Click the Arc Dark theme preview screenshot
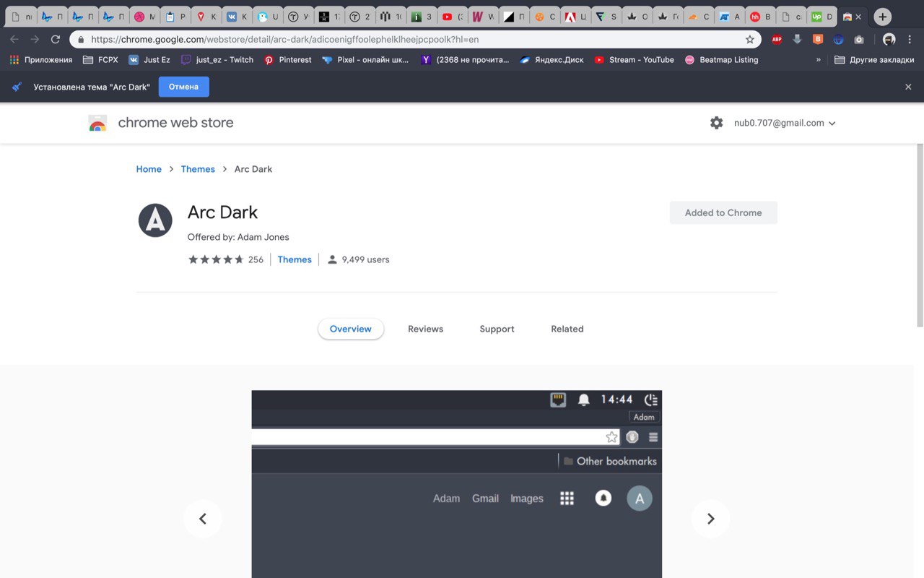Viewport: 924px width, 578px height. click(x=456, y=484)
